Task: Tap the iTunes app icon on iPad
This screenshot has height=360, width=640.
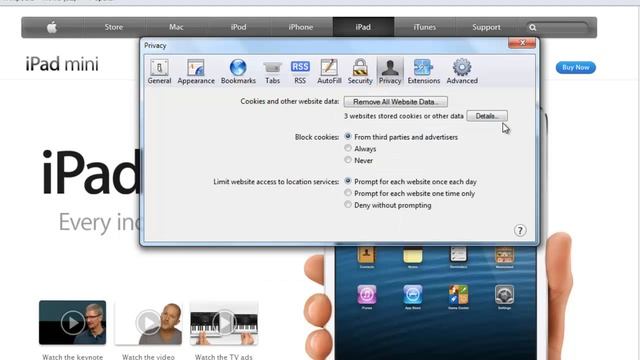Action: [x=367, y=295]
